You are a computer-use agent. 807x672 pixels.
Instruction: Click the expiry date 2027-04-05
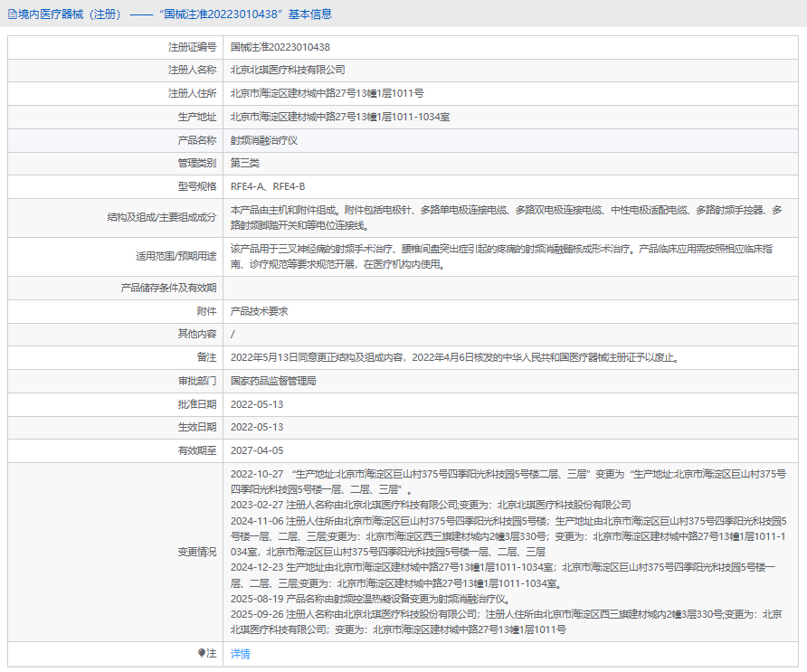(x=257, y=450)
